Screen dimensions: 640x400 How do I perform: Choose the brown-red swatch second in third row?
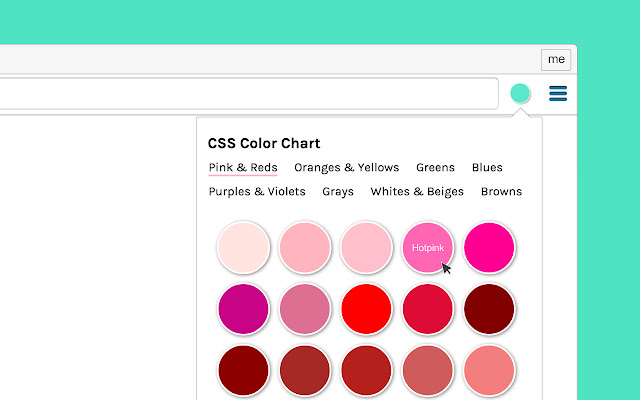pos(305,371)
